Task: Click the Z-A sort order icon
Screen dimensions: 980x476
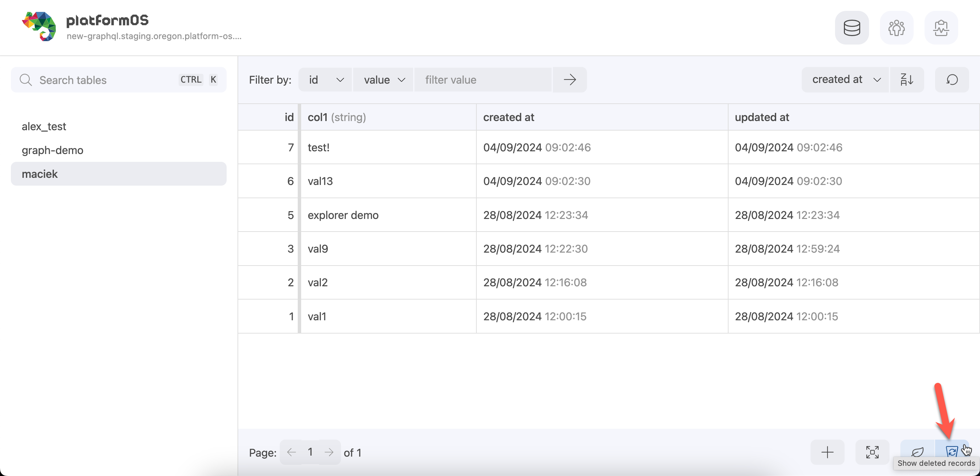Action: tap(906, 80)
